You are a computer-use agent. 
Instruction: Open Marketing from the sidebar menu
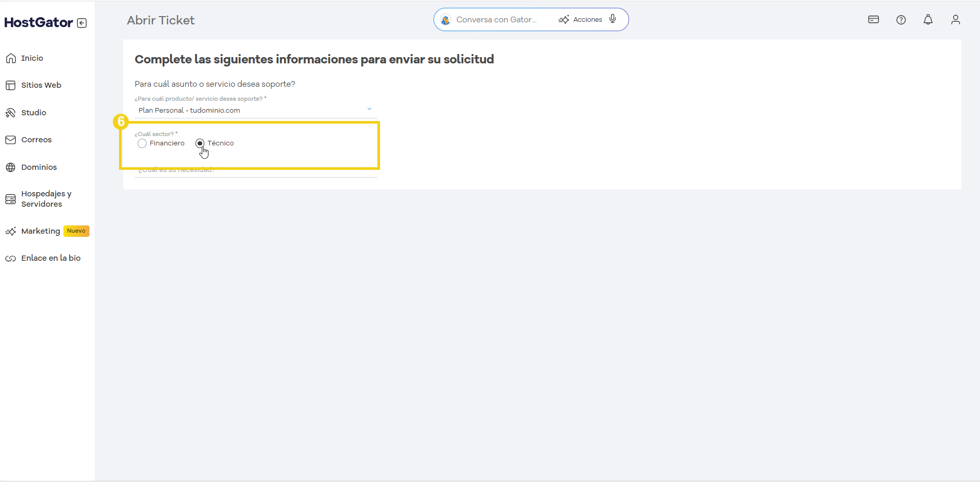11,231
